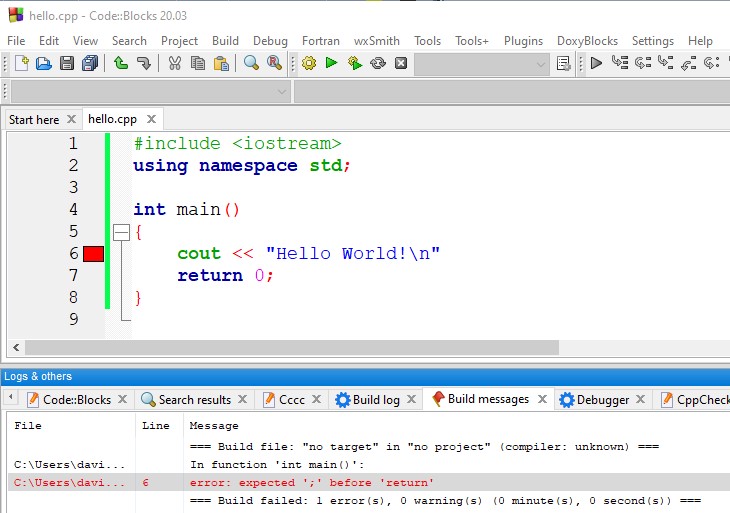Undo with the green arrow icon
The image size is (730, 513).
click(x=121, y=63)
